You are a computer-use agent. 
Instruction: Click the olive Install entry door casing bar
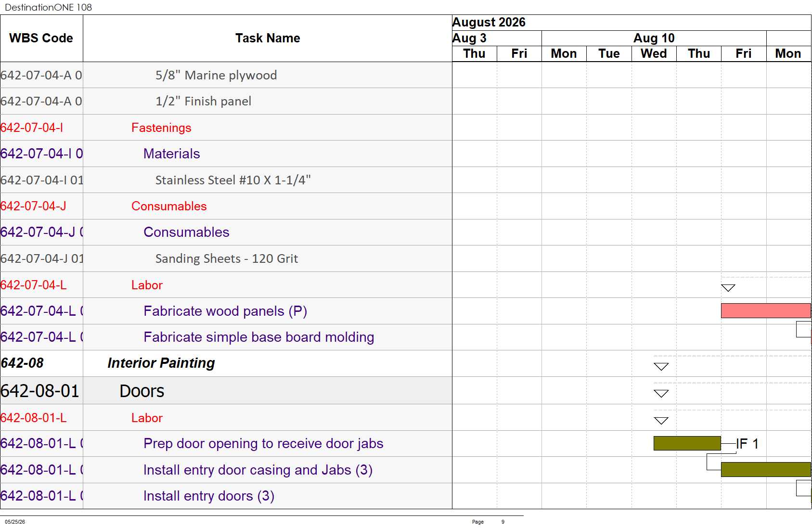click(766, 469)
